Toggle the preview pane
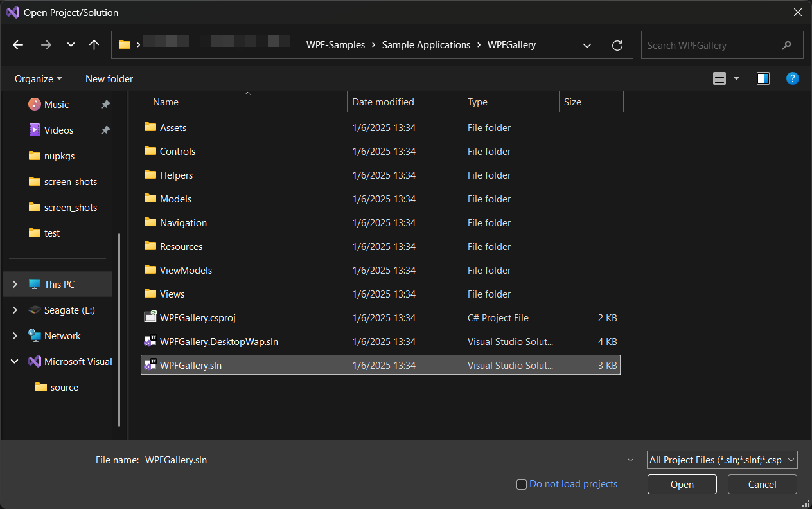This screenshot has height=509, width=812. point(763,78)
